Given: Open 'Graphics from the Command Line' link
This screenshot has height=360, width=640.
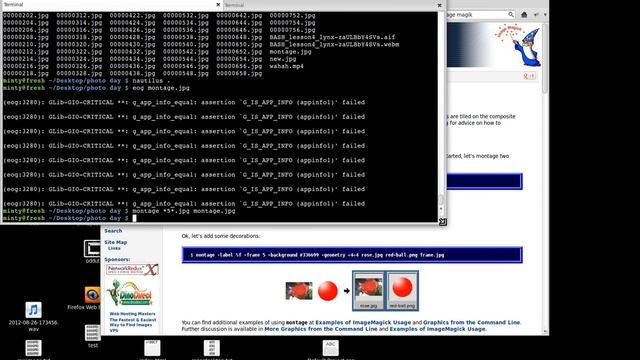Looking at the screenshot, I should point(471,322).
